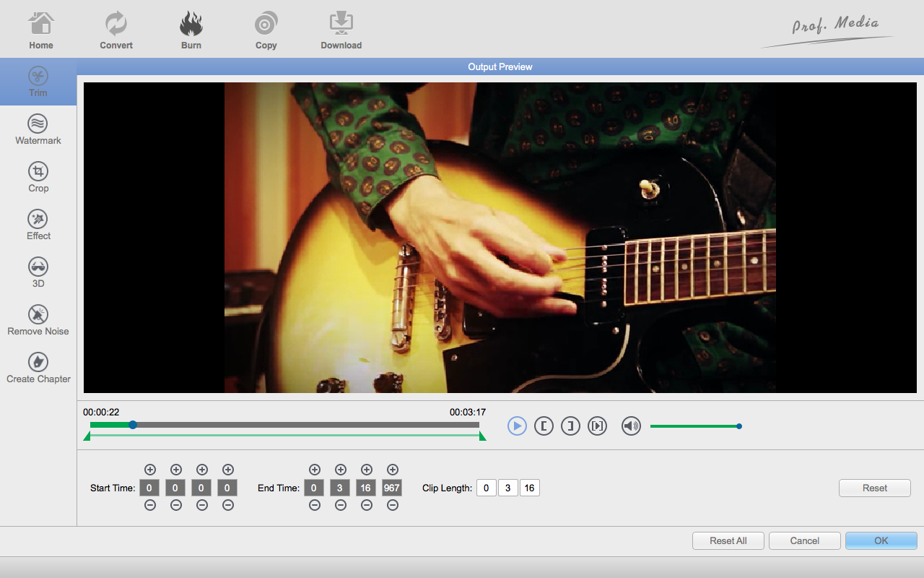Mute audio with the speaker icon
This screenshot has width=924, height=578.
tap(631, 426)
